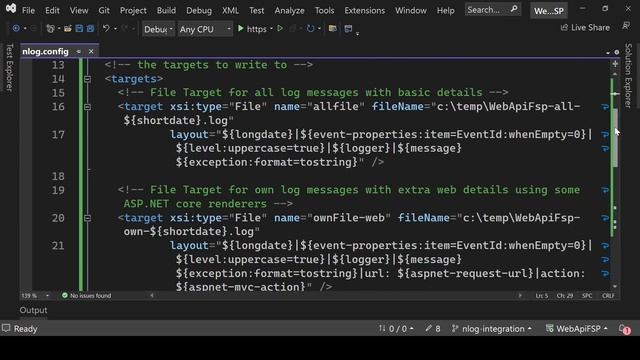Image resolution: width=640 pixels, height=360 pixels.
Task: Open the Hot Reload options dropdown arrow
Action: [x=319, y=29]
